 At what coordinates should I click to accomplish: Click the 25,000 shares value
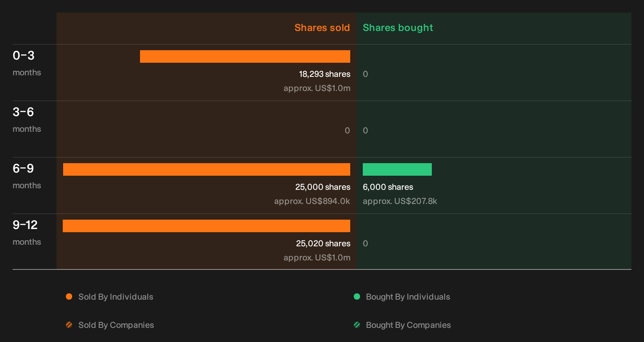pyautogui.click(x=323, y=187)
